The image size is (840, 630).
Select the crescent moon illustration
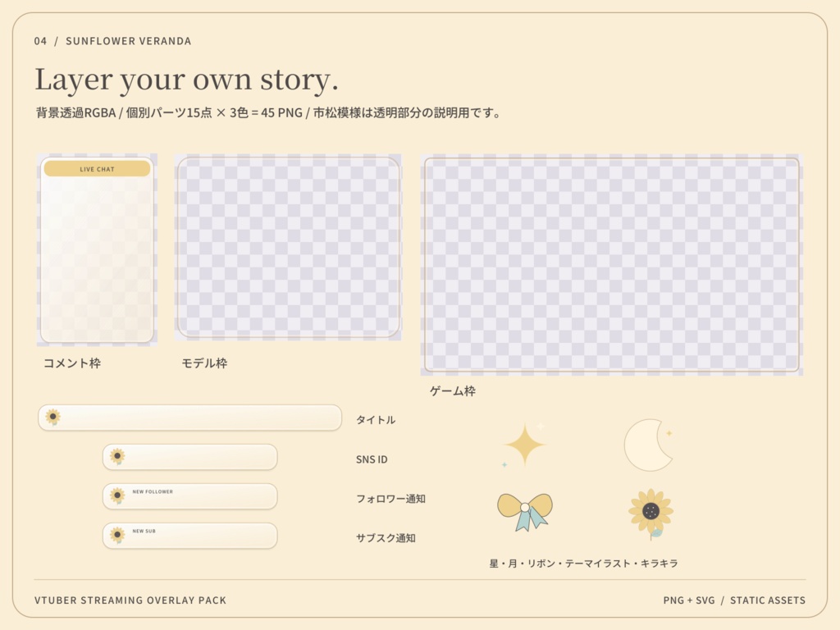pos(648,445)
